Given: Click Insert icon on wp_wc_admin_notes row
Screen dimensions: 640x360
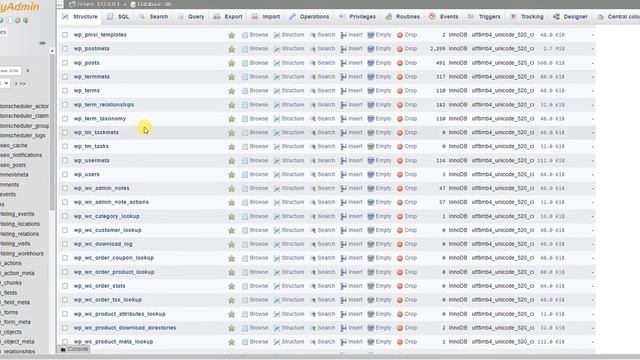Looking at the screenshot, I should (x=344, y=189).
